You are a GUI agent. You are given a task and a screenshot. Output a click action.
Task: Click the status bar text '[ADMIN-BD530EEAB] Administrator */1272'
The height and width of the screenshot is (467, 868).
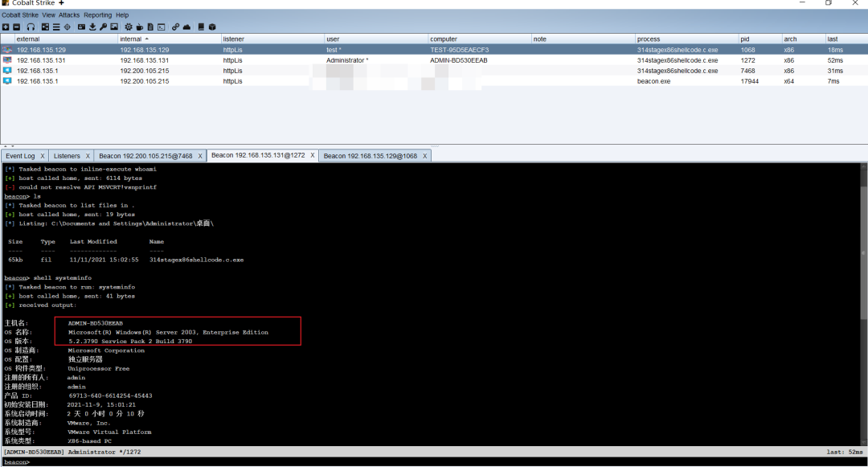point(72,452)
